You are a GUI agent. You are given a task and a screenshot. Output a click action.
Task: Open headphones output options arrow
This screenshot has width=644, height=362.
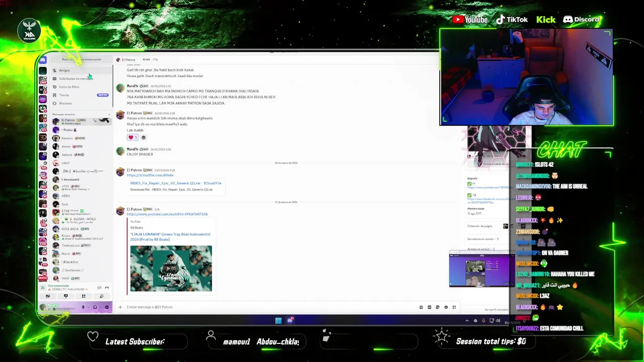point(101,307)
